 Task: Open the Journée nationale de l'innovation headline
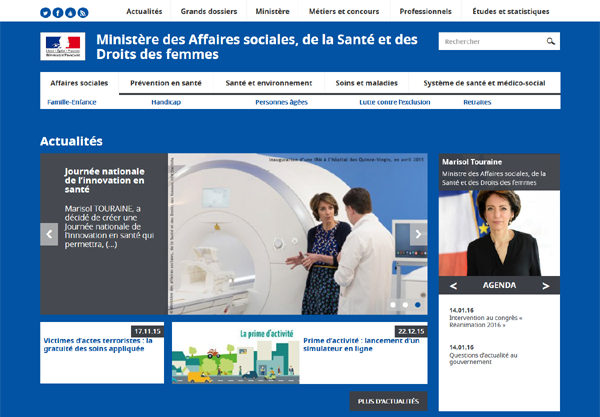click(x=104, y=181)
